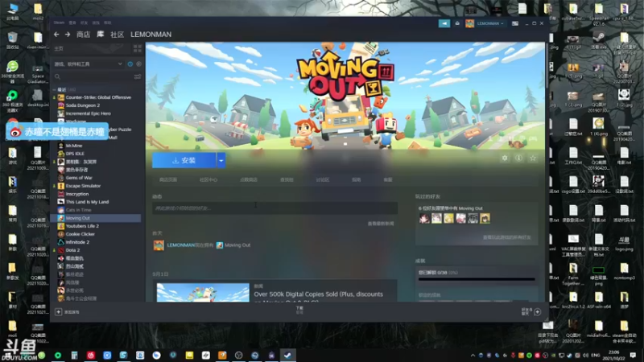This screenshot has height=362, width=644.
Task: Go forward with the right arrow
Action: coord(68,35)
